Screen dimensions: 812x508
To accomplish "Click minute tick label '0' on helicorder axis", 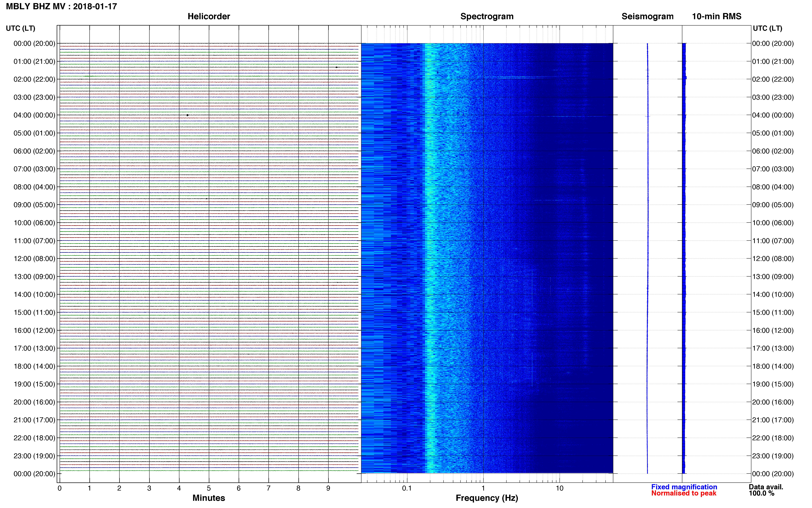I will (59, 488).
